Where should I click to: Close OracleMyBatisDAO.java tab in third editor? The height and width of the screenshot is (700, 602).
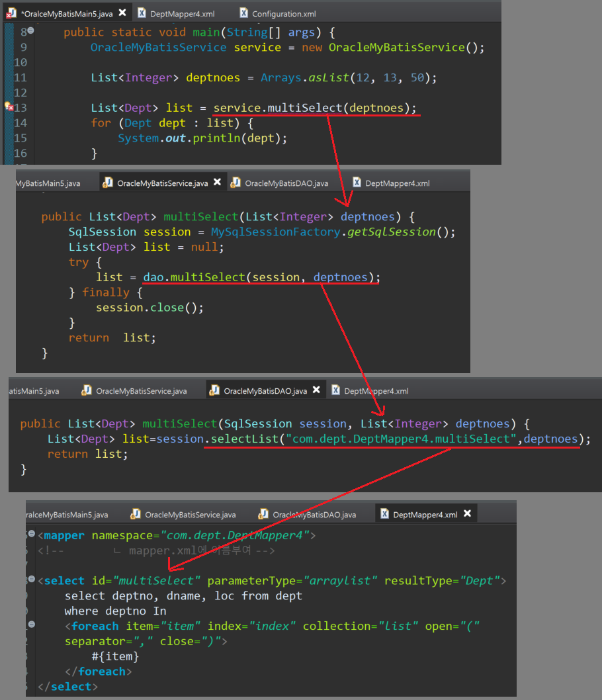point(316,390)
